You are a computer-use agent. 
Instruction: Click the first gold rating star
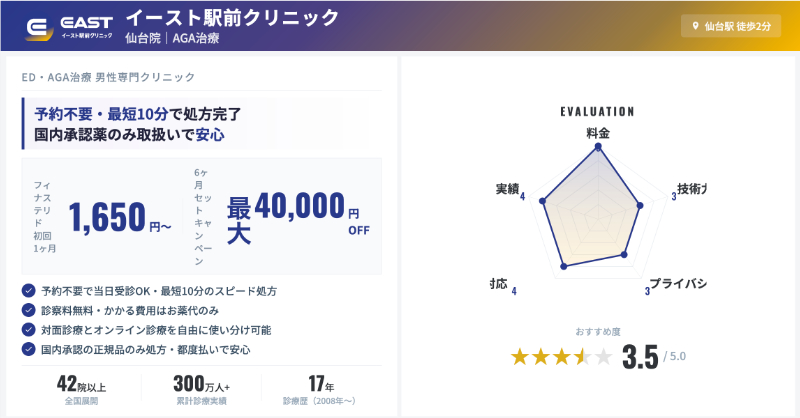point(521,356)
